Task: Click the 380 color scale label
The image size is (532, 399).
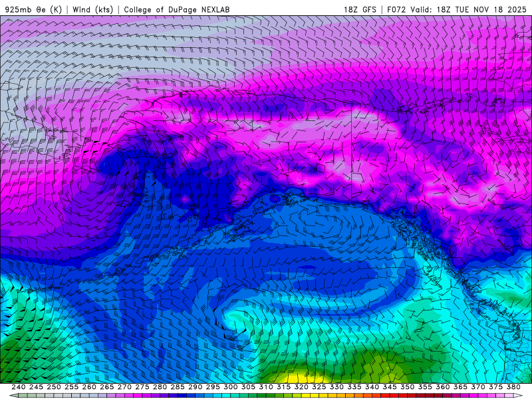Action: [x=513, y=387]
